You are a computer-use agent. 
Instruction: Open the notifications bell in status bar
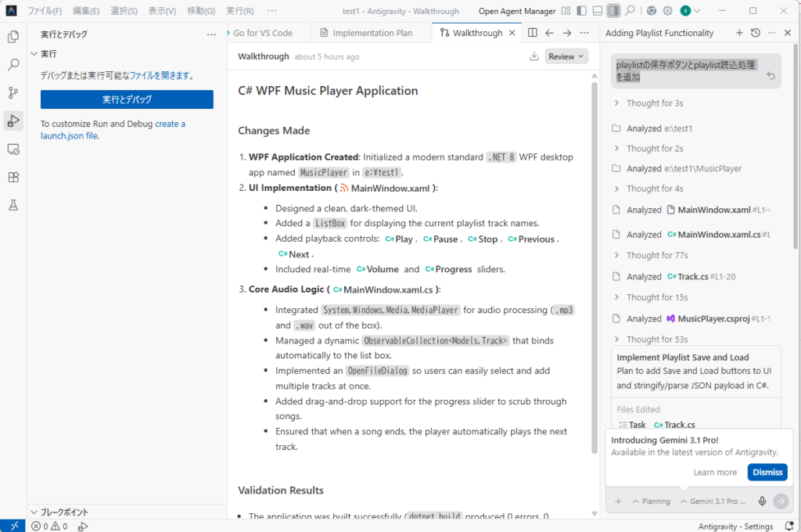(789, 527)
